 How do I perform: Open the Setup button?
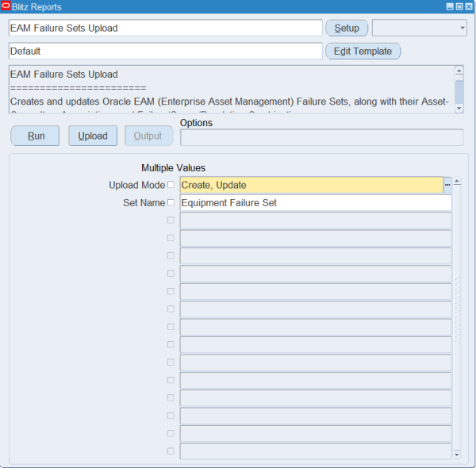347,28
